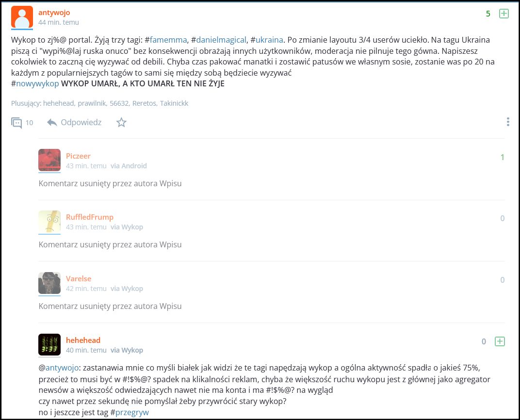This screenshot has height=420, width=520.
Task: Open Varelse's avatar image
Action: [49, 283]
